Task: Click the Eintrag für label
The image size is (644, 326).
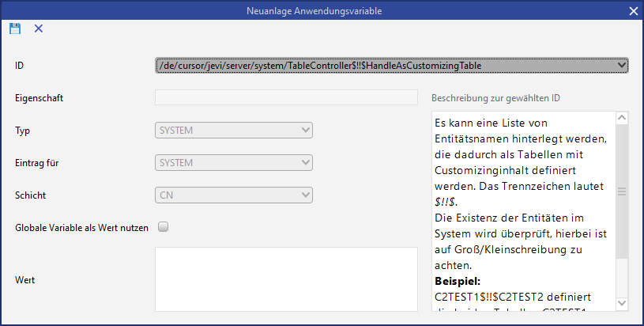Action: (37, 163)
